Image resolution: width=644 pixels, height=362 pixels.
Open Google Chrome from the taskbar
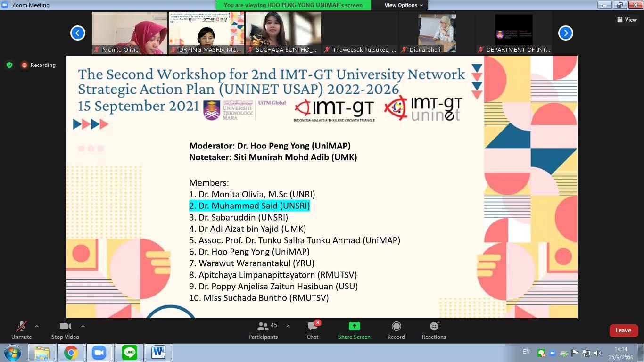tap(71, 353)
